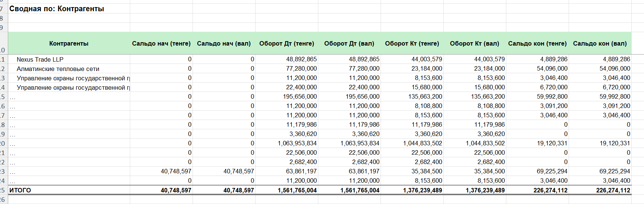
Task: Click 1,063,953,834 in the Оборот Дт (тенге) column
Action: point(297,143)
